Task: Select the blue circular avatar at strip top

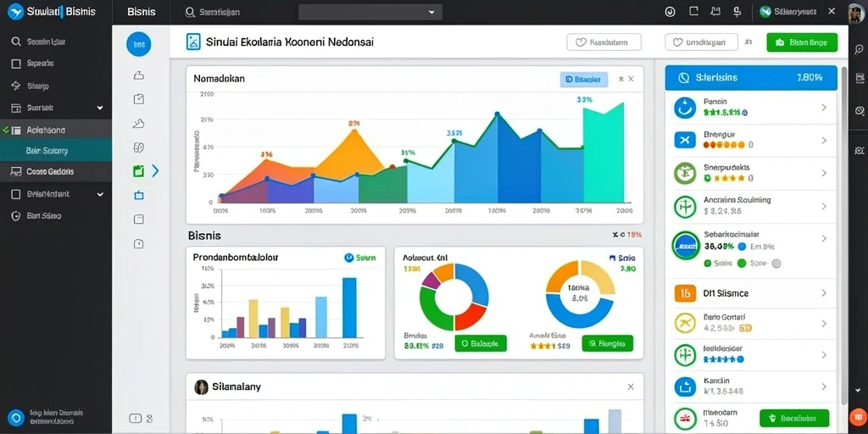Action: tap(139, 44)
